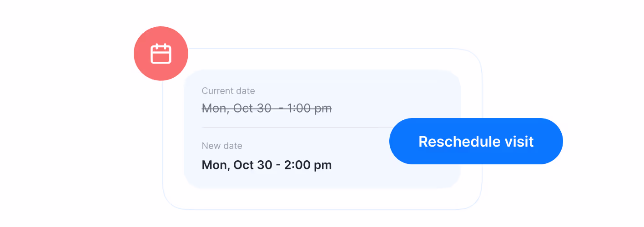The width and height of the screenshot is (644, 227).
Task: Click the divider line between the dates
Action: 291,128
